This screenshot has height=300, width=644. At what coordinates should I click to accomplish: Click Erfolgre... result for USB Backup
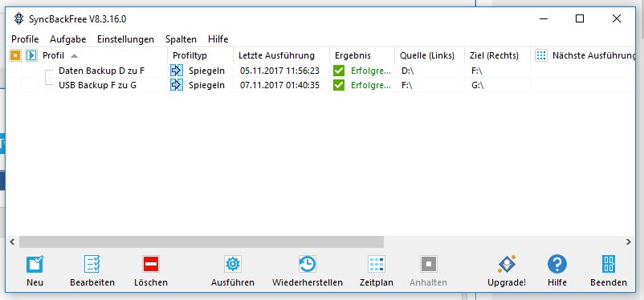point(370,85)
